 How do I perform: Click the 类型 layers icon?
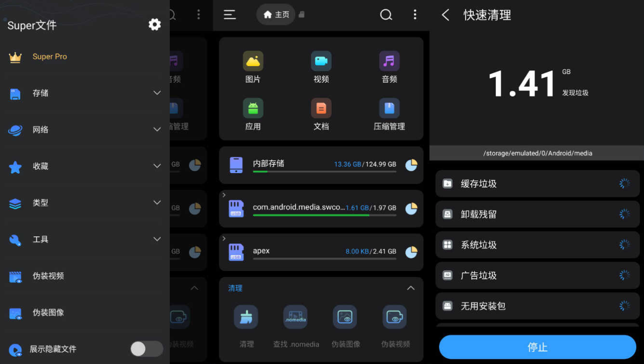pyautogui.click(x=15, y=203)
